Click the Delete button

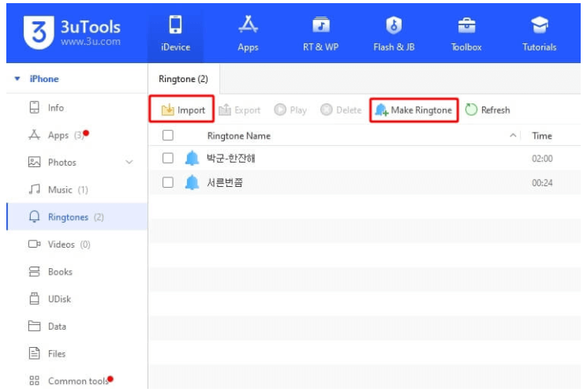point(341,110)
